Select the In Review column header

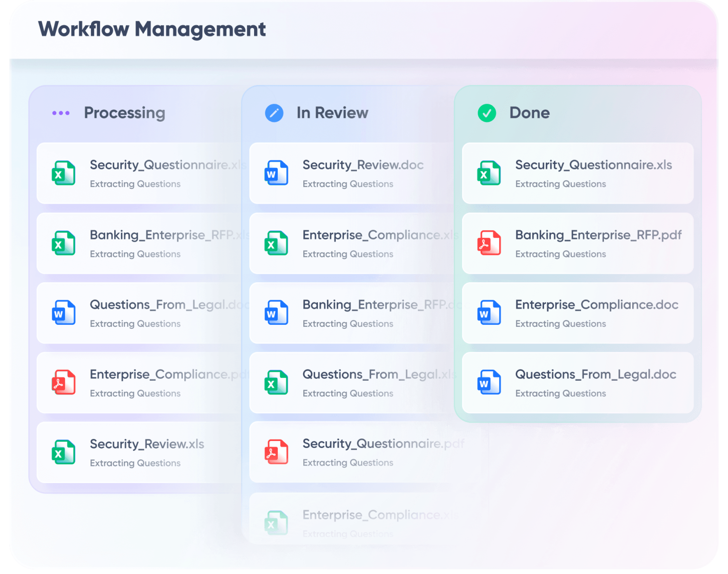tap(332, 113)
